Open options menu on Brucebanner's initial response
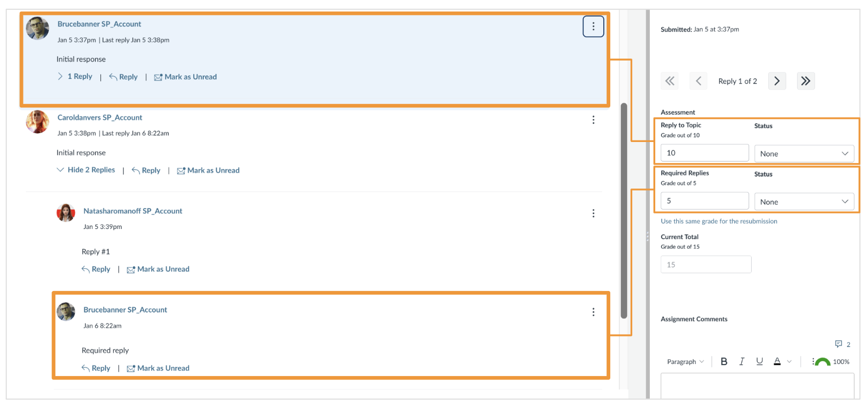Screen dimensions: 868x406 (x=593, y=26)
